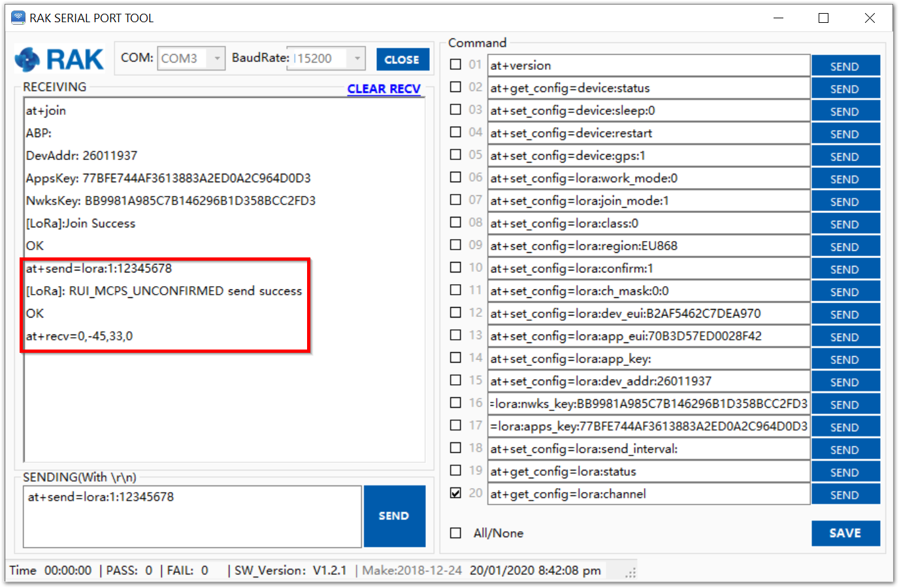Send the lora:dev_addr command
Viewport: 899px width, 588px height.
point(845,382)
